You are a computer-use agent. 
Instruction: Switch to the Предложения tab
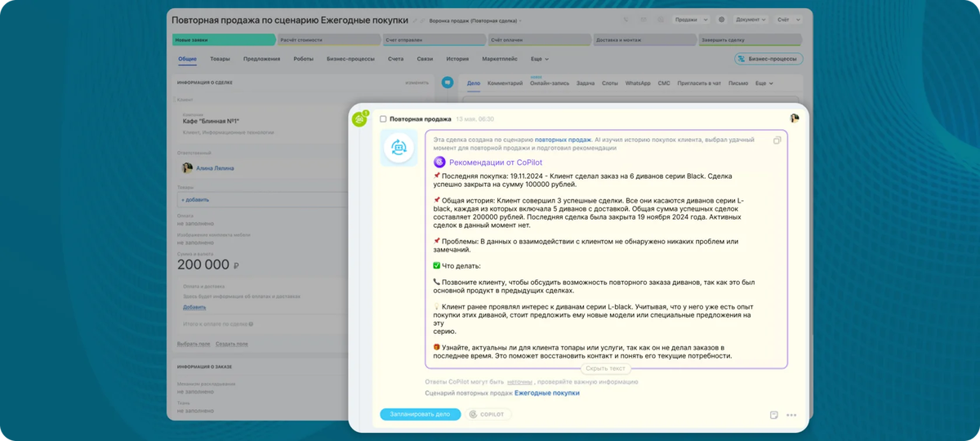pos(261,59)
